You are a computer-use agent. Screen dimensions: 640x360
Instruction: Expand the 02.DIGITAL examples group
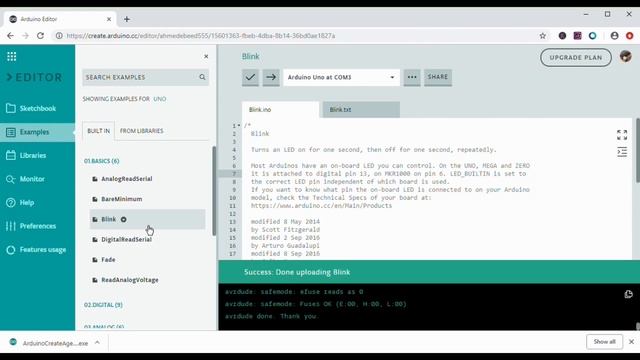tap(103, 305)
